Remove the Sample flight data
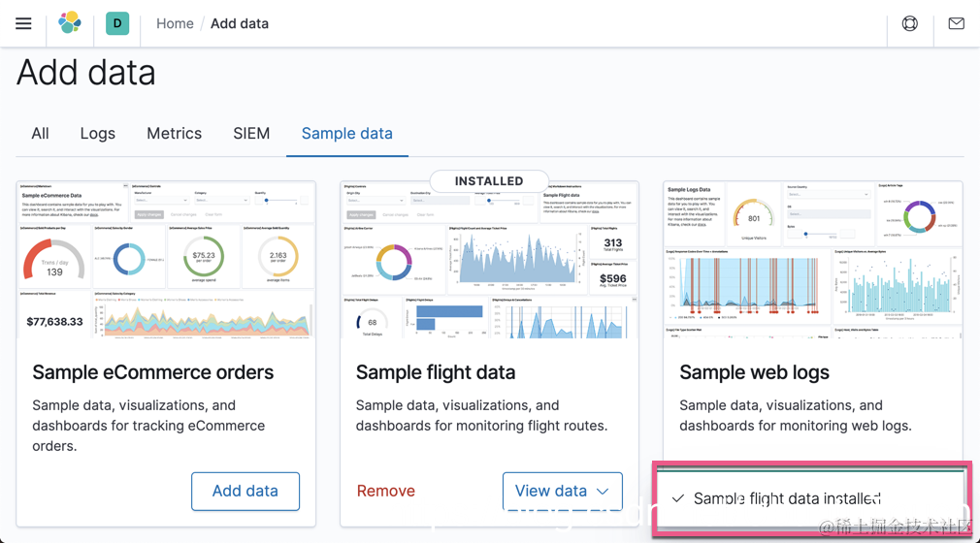980x543 pixels. pyautogui.click(x=386, y=491)
